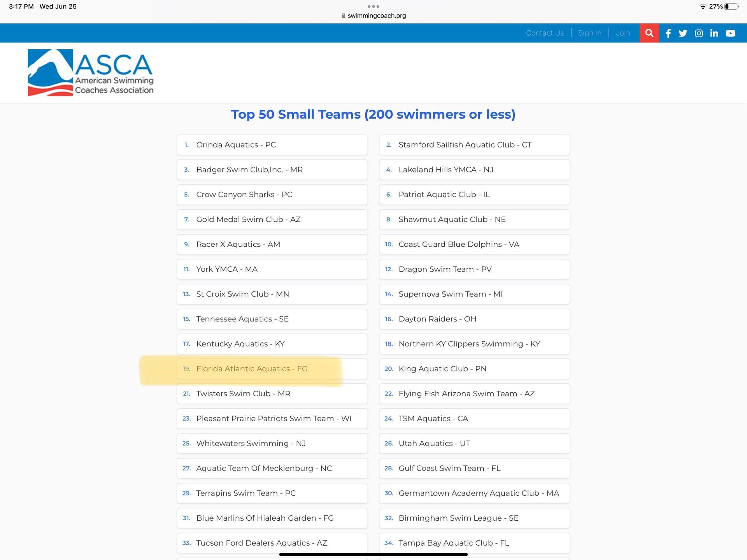Screen dimensions: 747x560
Task: Tap the lock icon beside swimmingcoach.org
Action: click(x=343, y=16)
